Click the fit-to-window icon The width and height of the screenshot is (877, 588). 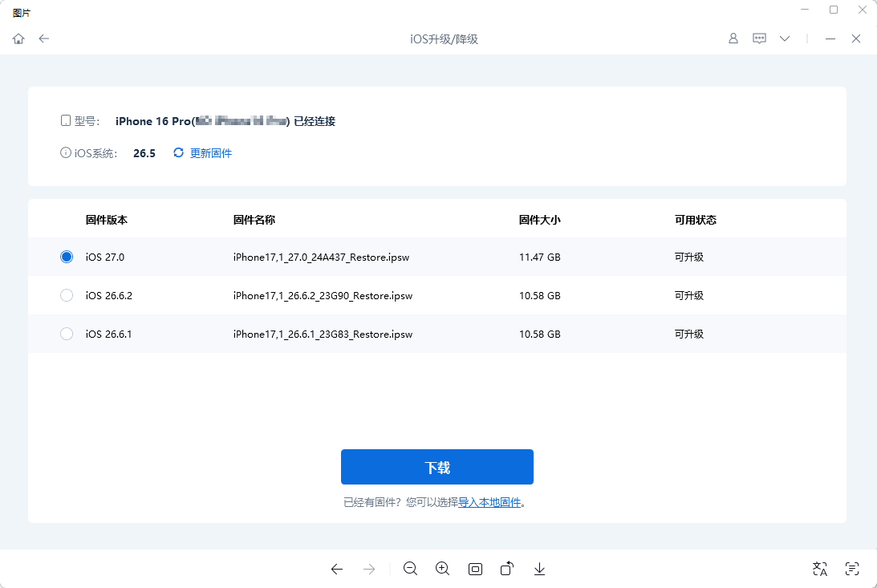pos(475,569)
